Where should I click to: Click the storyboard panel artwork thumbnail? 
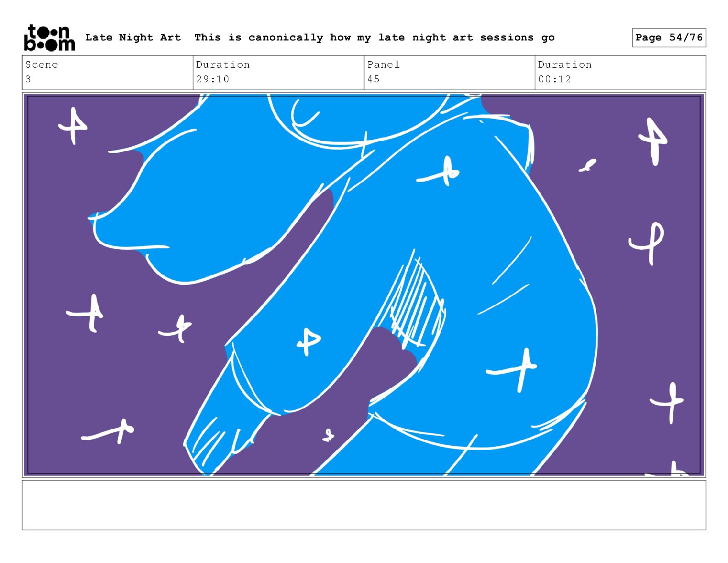coord(364,285)
